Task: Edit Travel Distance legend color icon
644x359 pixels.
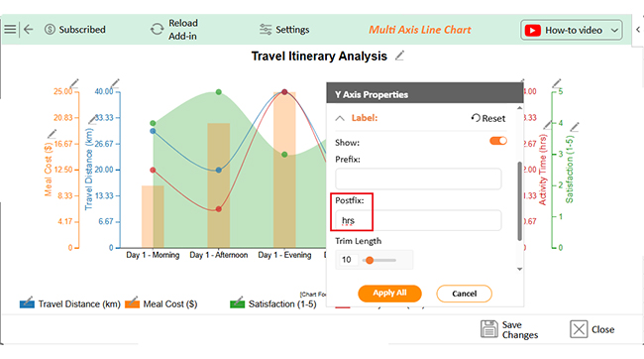Action: [x=27, y=302]
